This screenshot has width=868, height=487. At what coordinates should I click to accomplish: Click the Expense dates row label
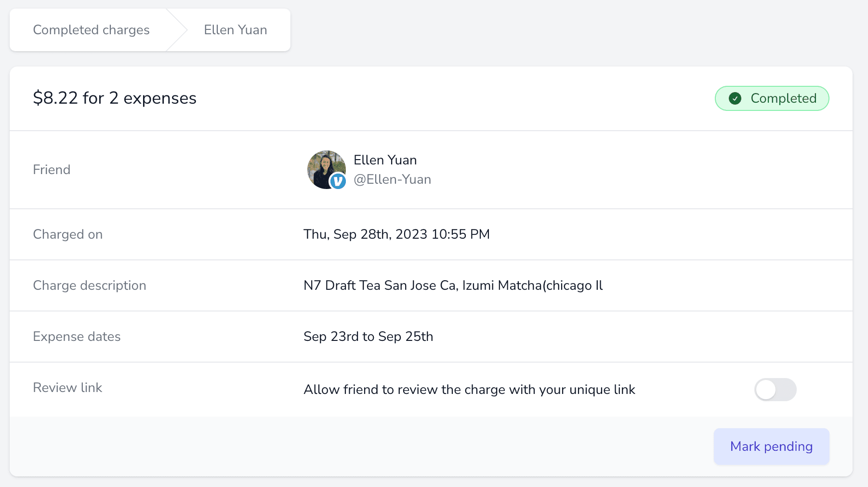77,337
